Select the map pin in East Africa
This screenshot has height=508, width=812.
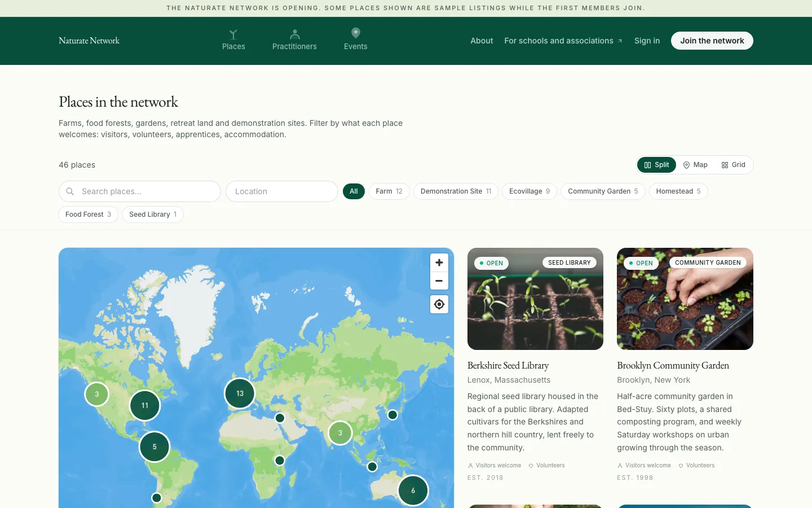(x=280, y=461)
